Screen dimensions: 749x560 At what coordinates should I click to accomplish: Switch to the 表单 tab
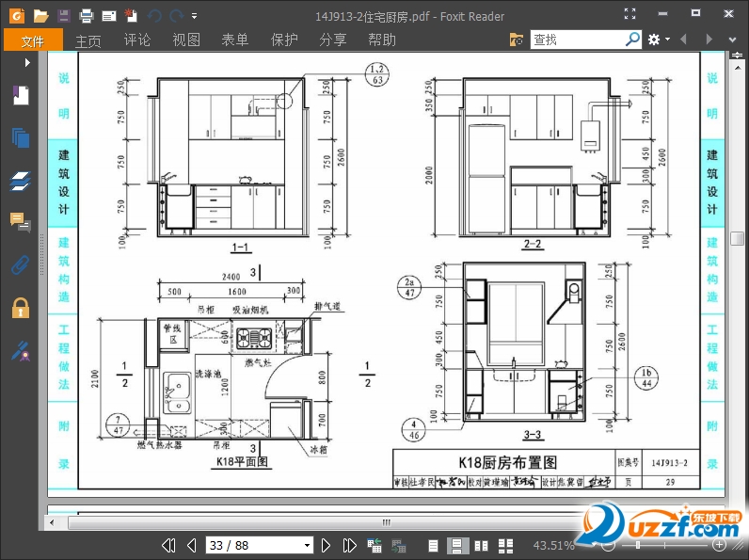(x=235, y=40)
